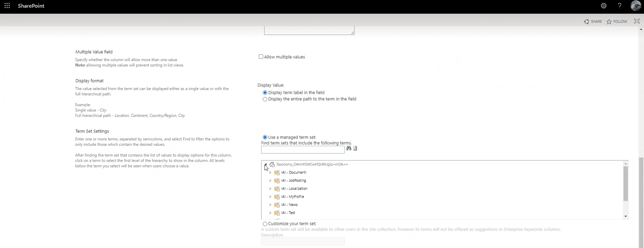Select the IAI - MyProfile tree item
The image size is (644, 248).
(x=292, y=197)
